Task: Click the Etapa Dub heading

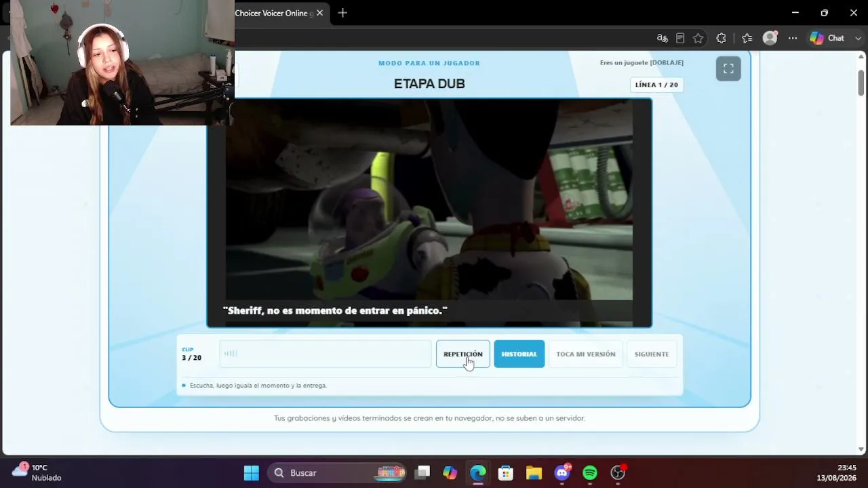Action: tap(429, 84)
